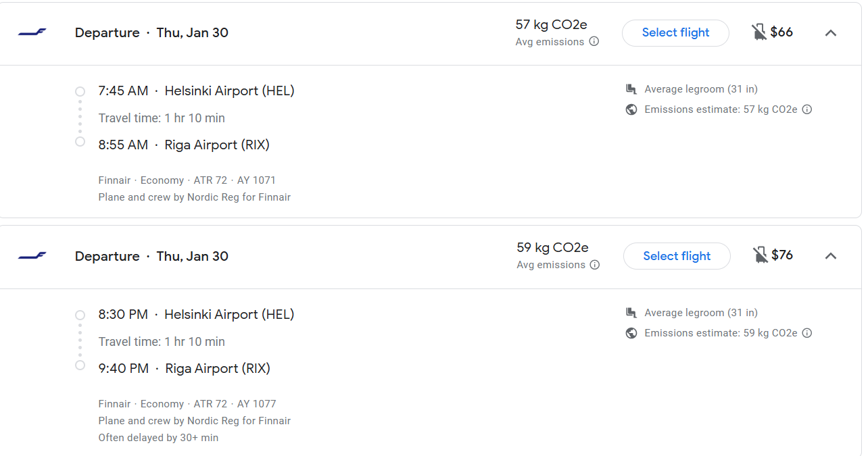
Task: Collapse the $76 flight details
Action: coord(831,255)
